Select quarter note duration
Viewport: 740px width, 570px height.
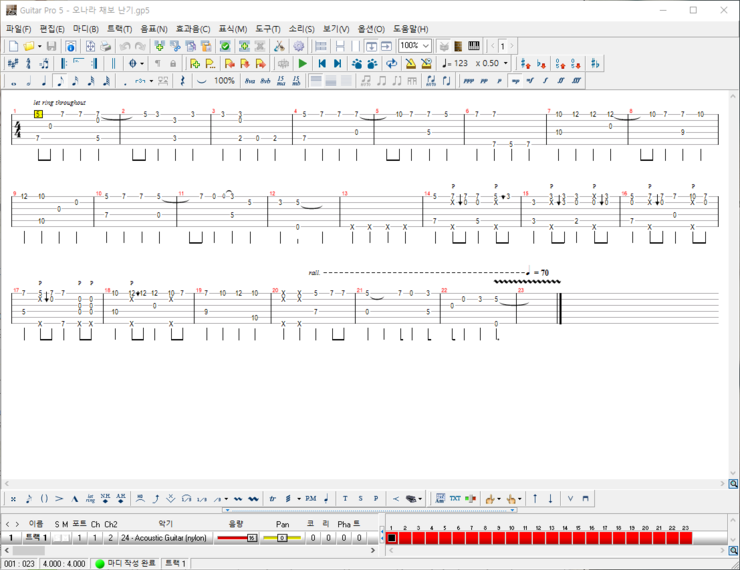(44, 81)
